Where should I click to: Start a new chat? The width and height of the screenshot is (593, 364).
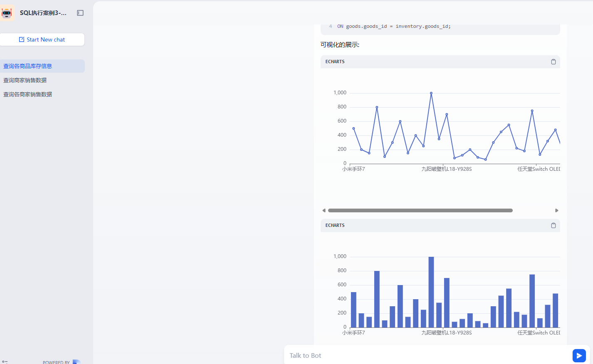pos(42,39)
